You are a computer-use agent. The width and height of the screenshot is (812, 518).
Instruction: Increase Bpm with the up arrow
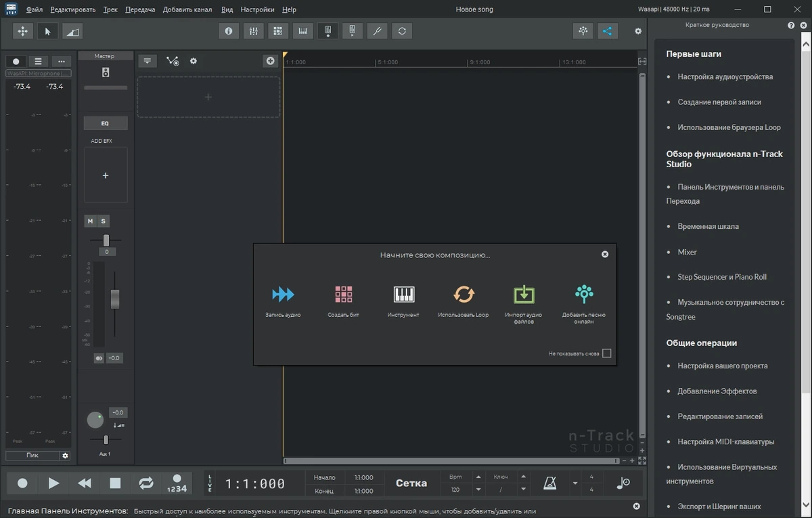point(478,477)
